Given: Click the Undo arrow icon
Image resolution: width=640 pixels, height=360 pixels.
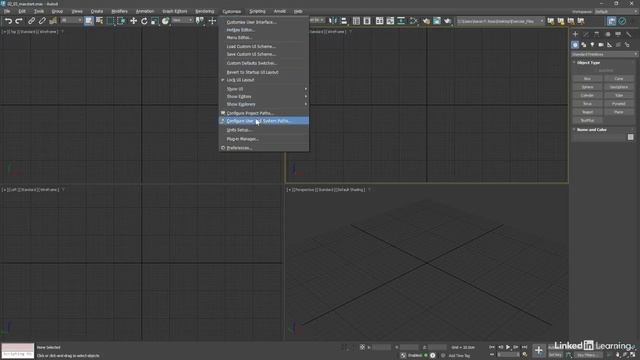Looking at the screenshot, I should (x=9, y=21).
